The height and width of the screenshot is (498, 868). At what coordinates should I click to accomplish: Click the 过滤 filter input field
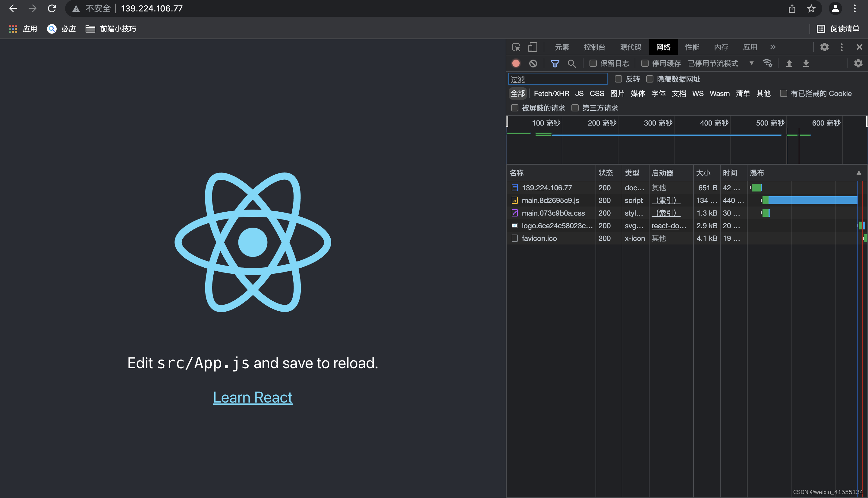tap(558, 79)
